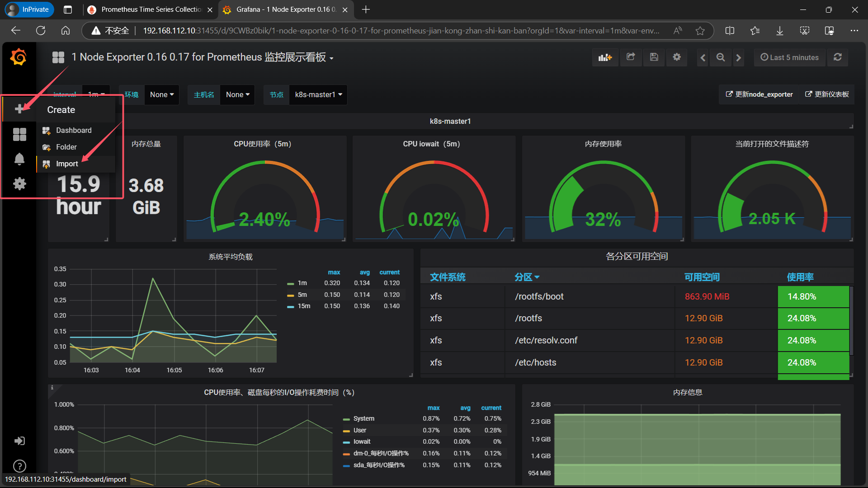Image resolution: width=868 pixels, height=488 pixels.
Task: Select Import from the Create menu
Action: point(67,164)
